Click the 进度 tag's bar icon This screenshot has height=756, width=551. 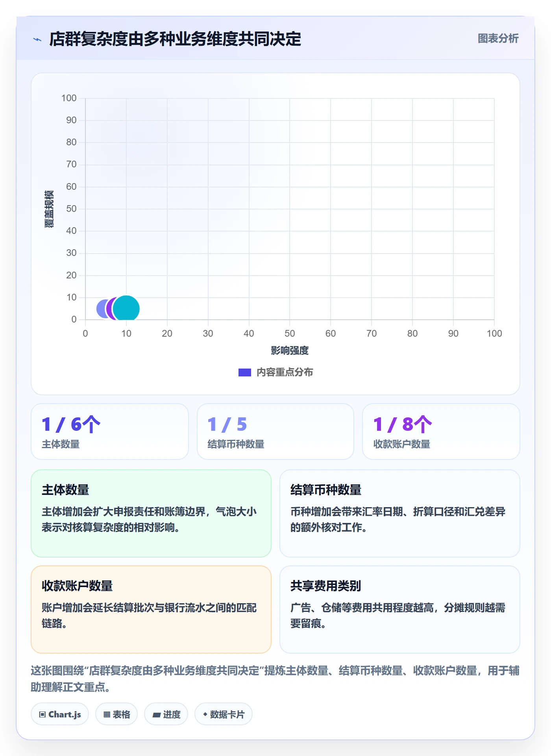(x=157, y=715)
